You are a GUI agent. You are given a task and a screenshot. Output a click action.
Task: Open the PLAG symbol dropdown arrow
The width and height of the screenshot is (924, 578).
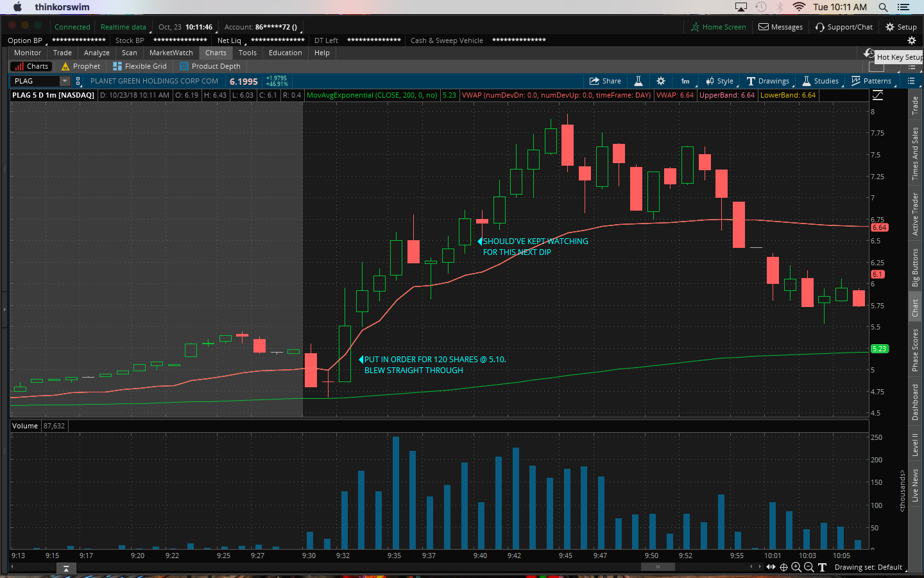[x=65, y=81]
